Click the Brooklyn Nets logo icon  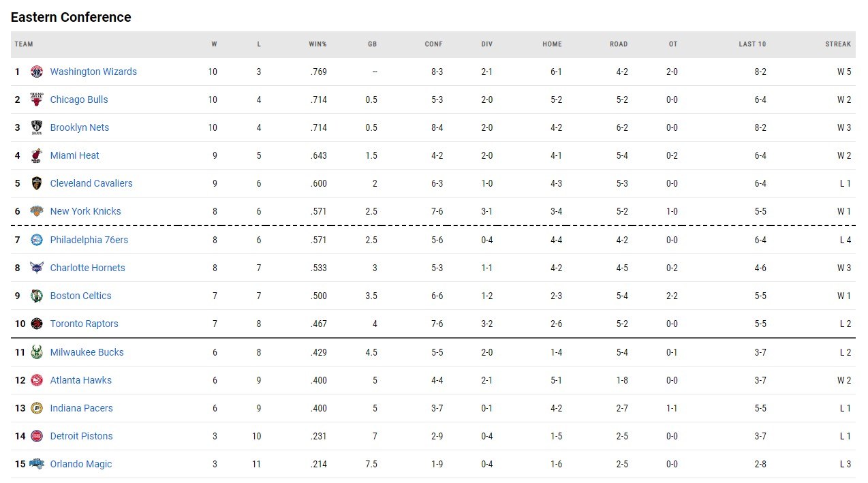tap(37, 127)
